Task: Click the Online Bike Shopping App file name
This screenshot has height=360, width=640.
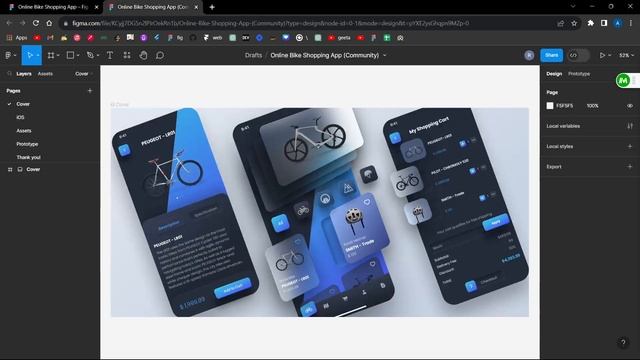Action: 324,55
